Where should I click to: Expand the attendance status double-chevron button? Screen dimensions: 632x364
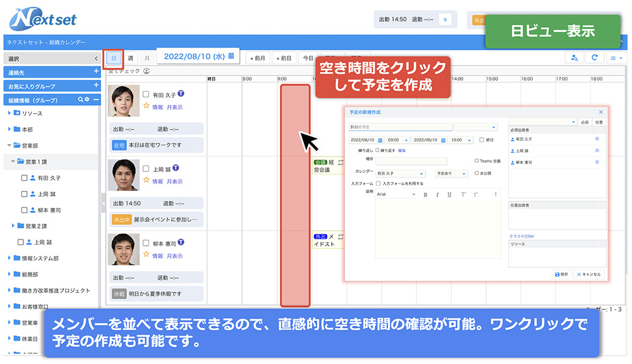click(x=445, y=20)
